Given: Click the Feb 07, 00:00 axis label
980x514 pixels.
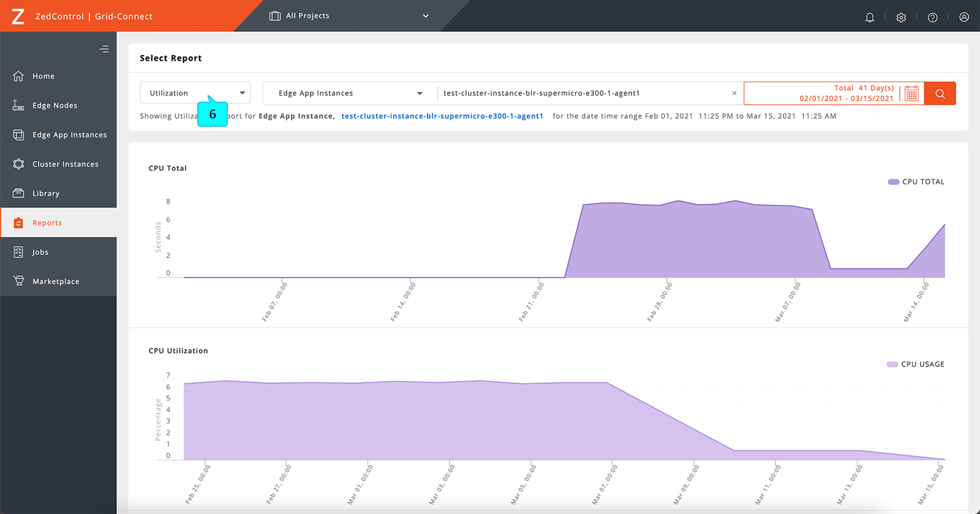Looking at the screenshot, I should (274, 302).
